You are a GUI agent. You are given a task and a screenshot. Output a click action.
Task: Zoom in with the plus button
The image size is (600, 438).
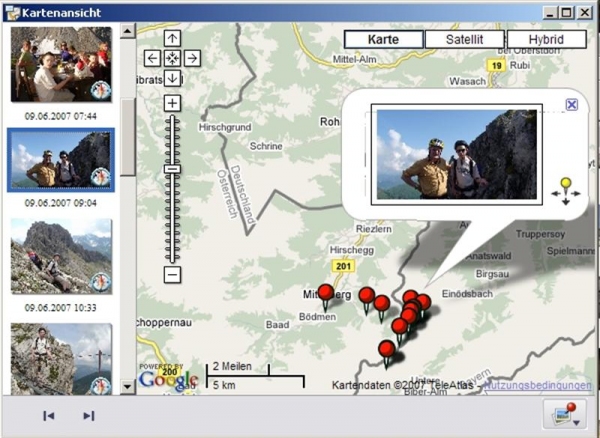[172, 103]
